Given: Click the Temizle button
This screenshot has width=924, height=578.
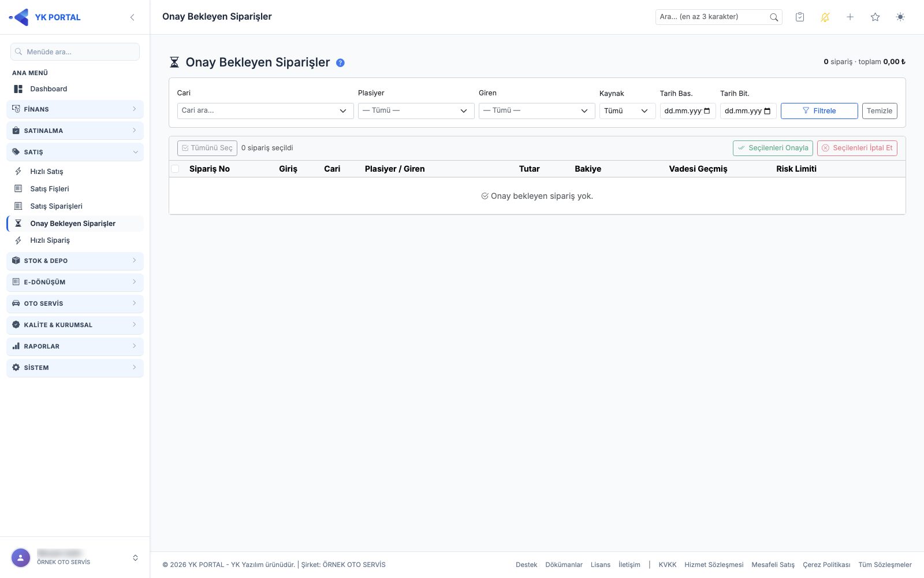Looking at the screenshot, I should (880, 111).
